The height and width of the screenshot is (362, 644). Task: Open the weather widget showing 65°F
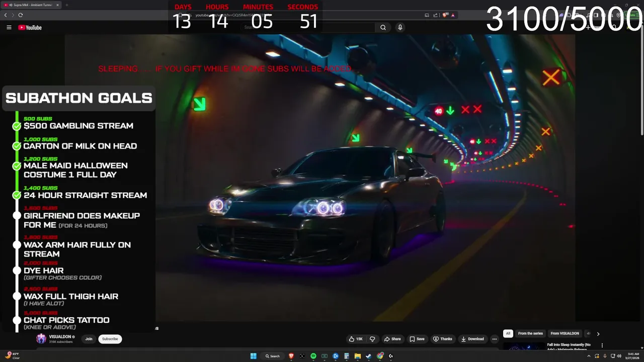click(12, 356)
